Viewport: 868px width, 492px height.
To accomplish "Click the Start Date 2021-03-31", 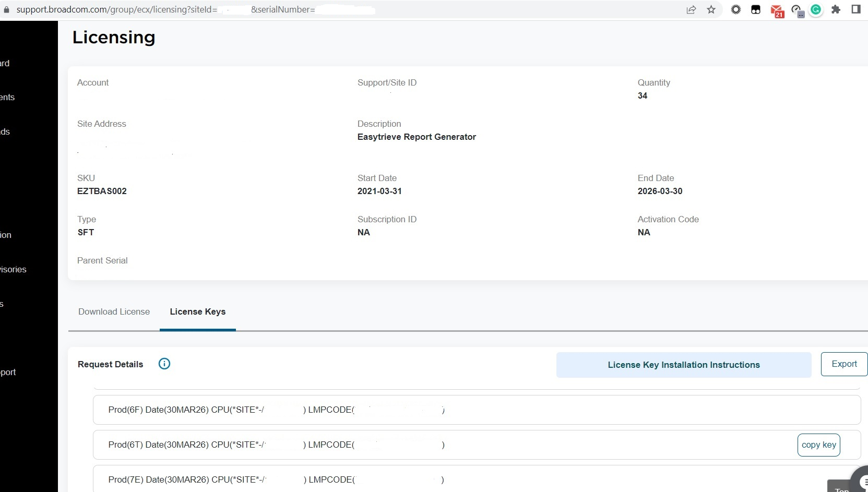I will 379,191.
